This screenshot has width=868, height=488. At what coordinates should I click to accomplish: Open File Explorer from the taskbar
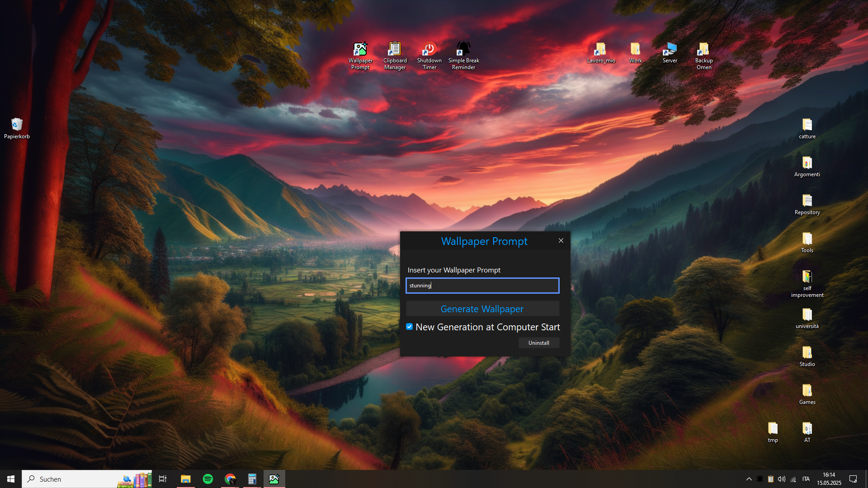pyautogui.click(x=185, y=479)
